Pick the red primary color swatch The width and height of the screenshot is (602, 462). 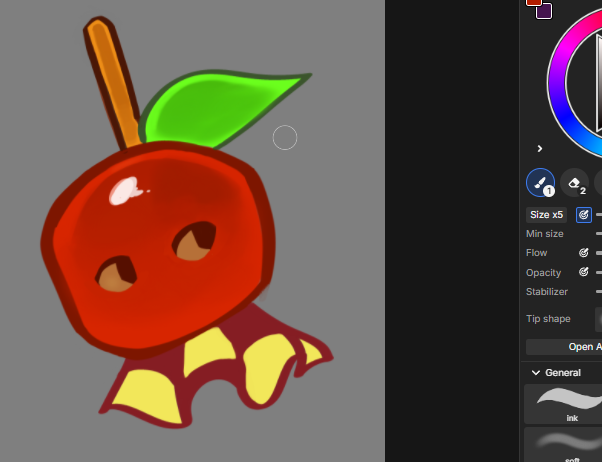[x=534, y=2]
